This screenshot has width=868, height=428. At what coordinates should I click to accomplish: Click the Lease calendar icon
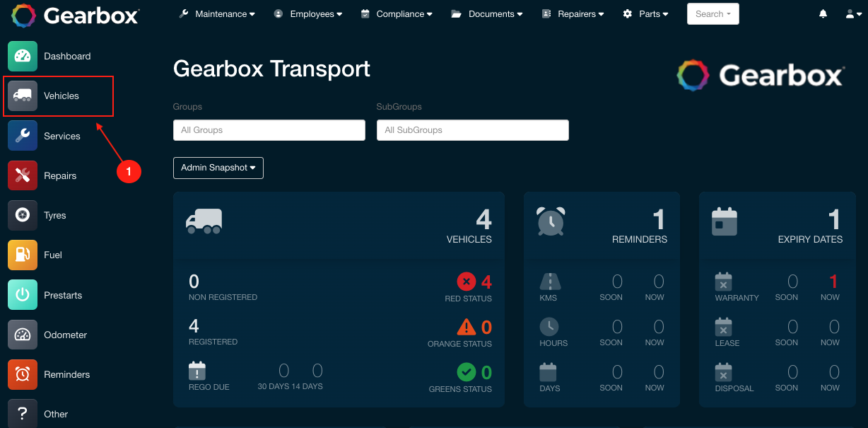724,327
